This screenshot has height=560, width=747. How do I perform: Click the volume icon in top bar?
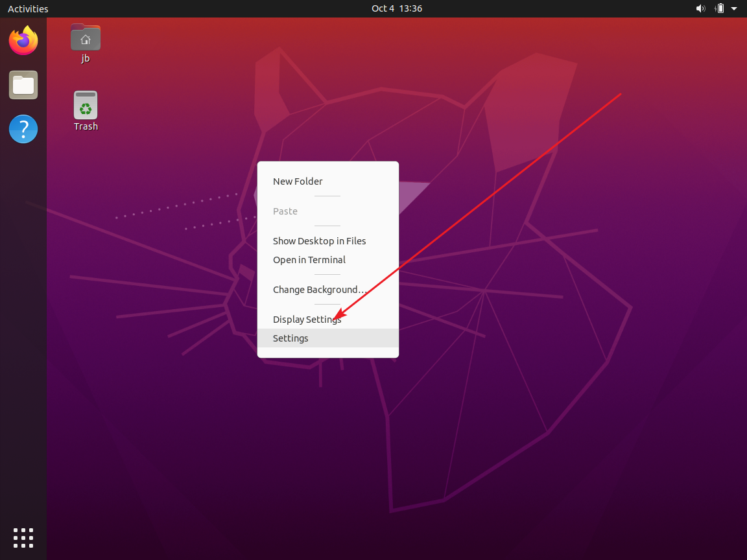pyautogui.click(x=700, y=8)
